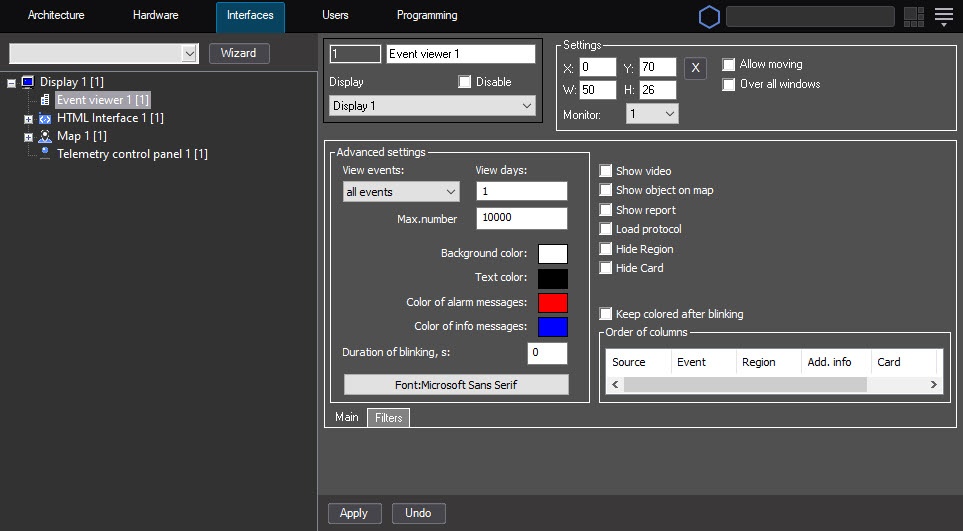Open the hamburger menu icon
This screenshot has width=963, height=531.
point(943,16)
